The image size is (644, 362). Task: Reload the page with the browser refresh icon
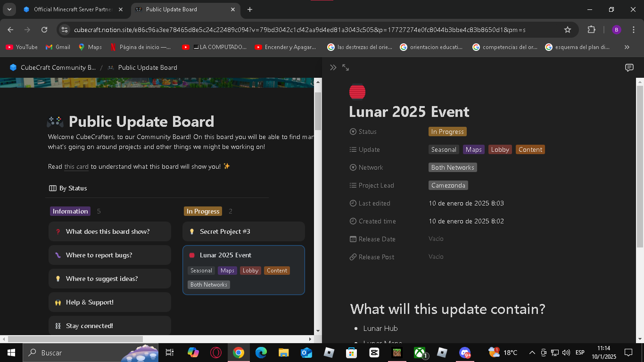coord(44,30)
